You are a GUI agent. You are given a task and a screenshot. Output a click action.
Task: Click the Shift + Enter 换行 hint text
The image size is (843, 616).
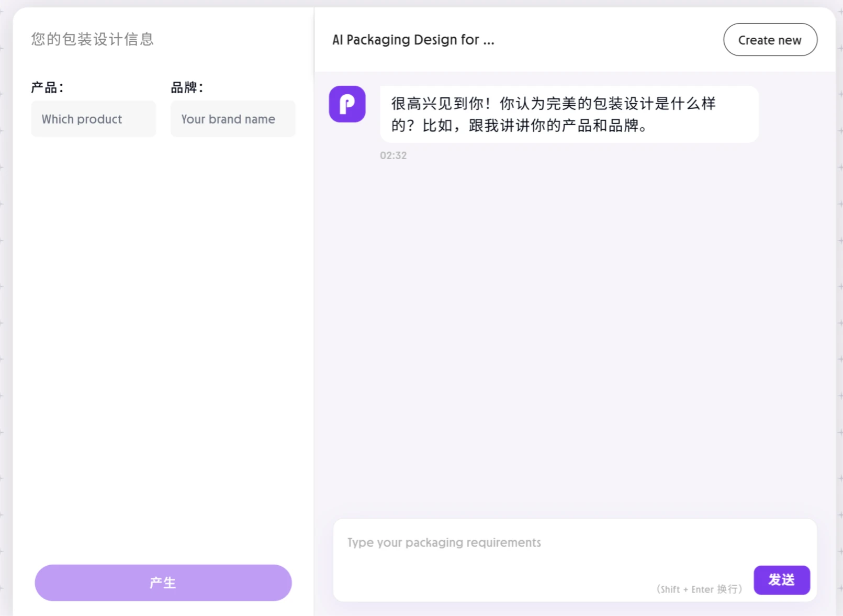[700, 589]
